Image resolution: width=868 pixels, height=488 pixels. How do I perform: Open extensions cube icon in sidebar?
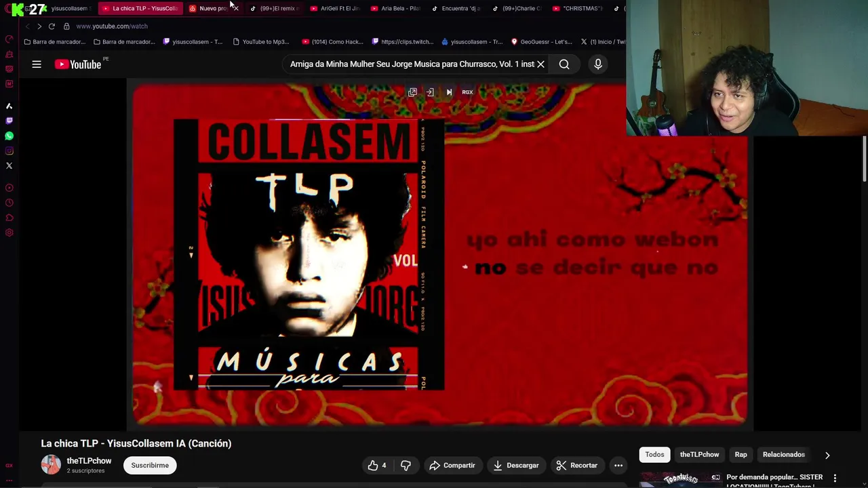click(9, 218)
